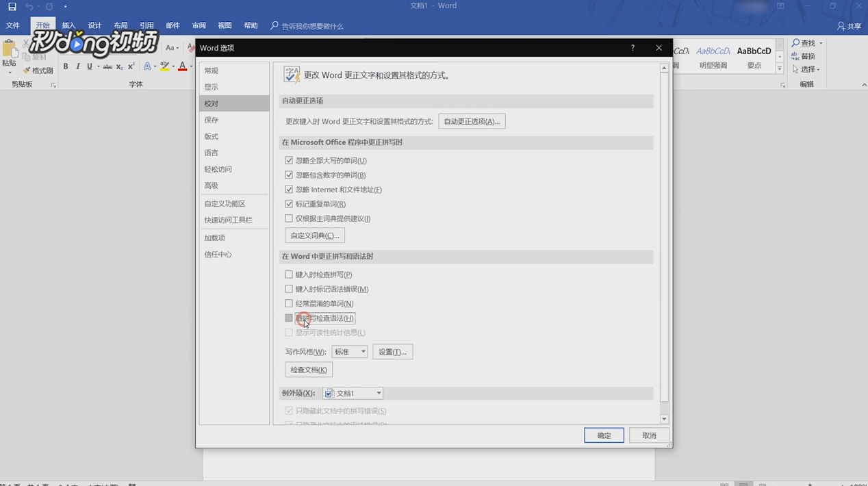Apply superscript x² formatting

coord(131,66)
